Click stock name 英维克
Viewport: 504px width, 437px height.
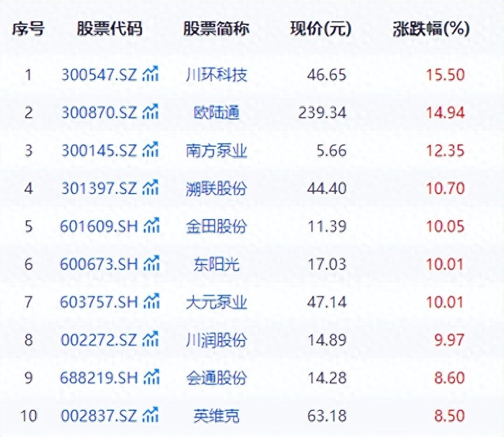click(216, 416)
